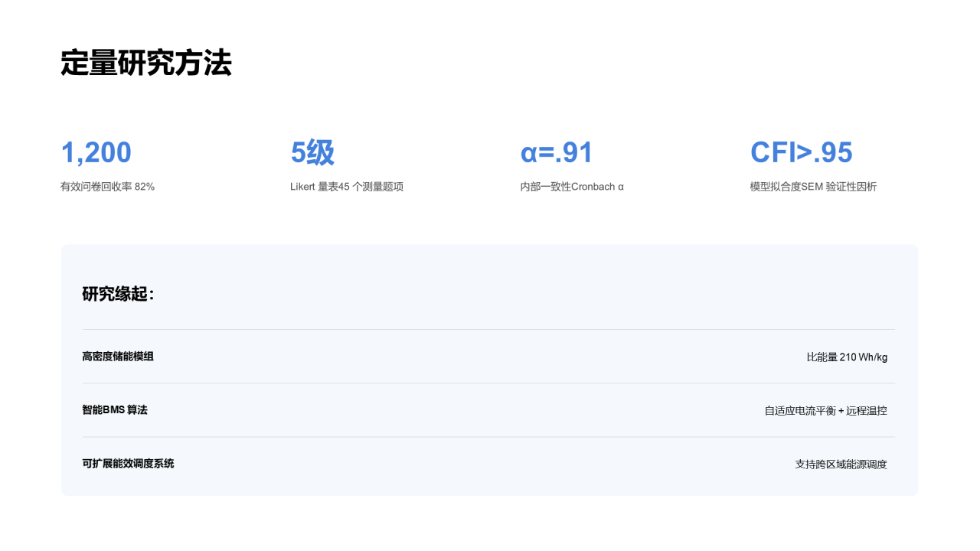980x551 pixels.
Task: Select the 5级 statistic heading
Action: [312, 153]
